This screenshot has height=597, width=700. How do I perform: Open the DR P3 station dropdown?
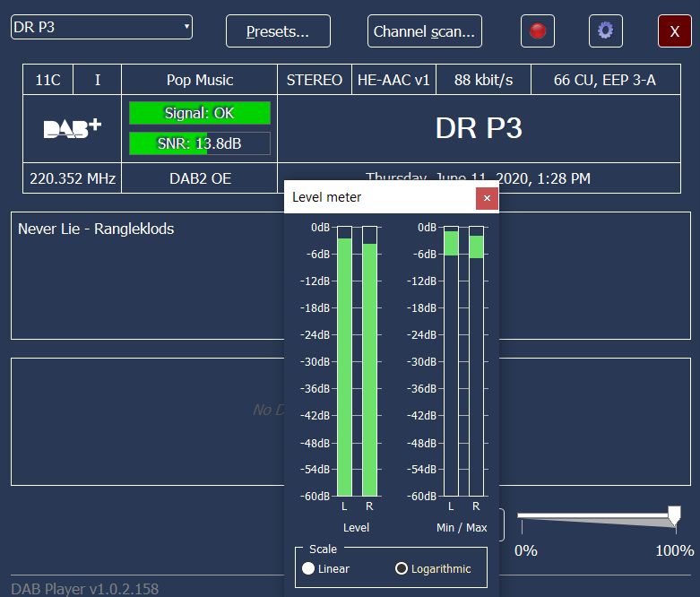[101, 28]
